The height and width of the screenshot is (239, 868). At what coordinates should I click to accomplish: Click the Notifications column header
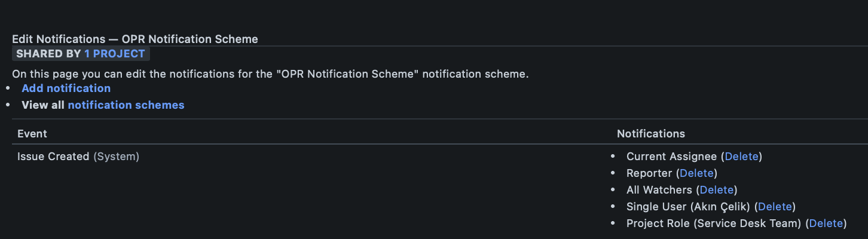[651, 134]
